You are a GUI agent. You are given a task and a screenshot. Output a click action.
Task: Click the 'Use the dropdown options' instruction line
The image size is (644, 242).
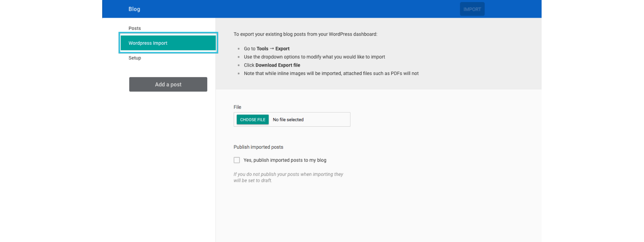pyautogui.click(x=314, y=57)
